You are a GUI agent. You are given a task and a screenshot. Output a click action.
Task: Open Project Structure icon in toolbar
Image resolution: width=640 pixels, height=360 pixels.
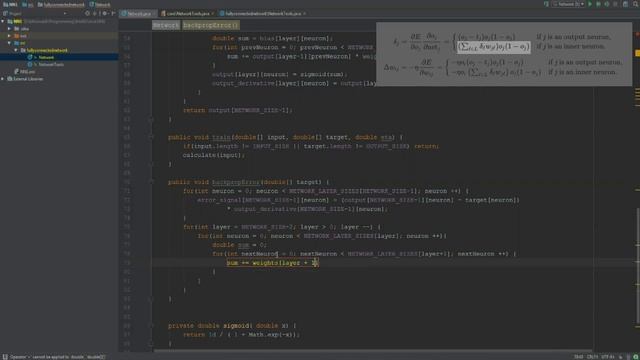pyautogui.click(x=625, y=4)
